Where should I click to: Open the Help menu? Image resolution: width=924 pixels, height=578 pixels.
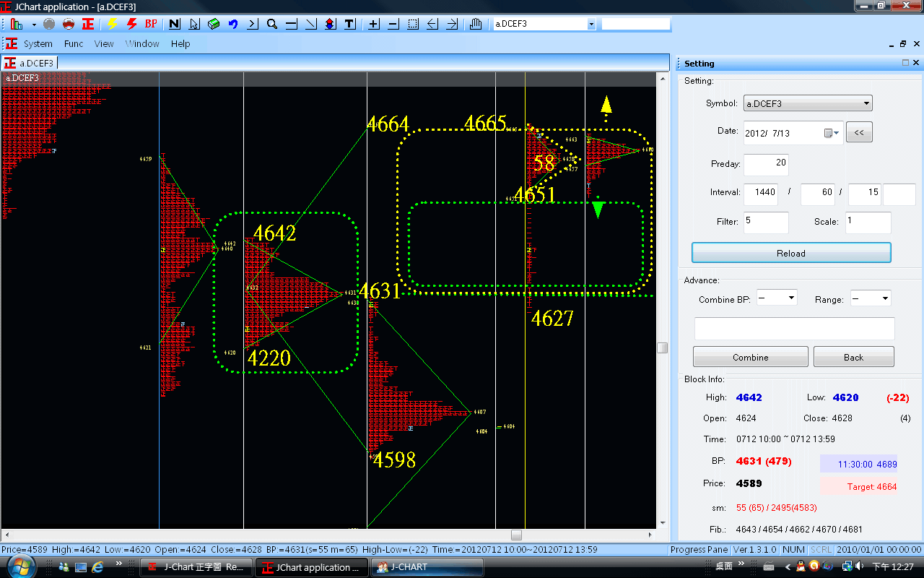pyautogui.click(x=180, y=43)
